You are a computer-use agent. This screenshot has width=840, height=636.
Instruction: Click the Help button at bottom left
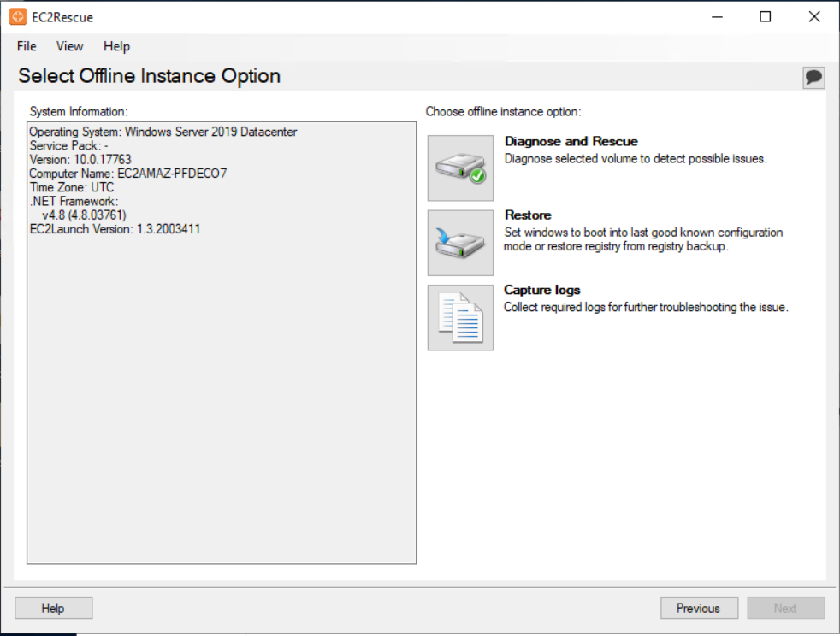click(x=54, y=608)
